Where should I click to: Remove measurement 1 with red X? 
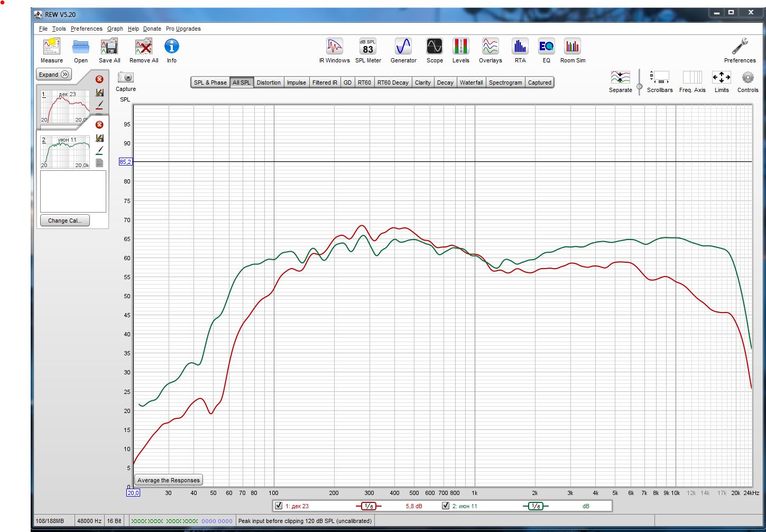point(99,79)
